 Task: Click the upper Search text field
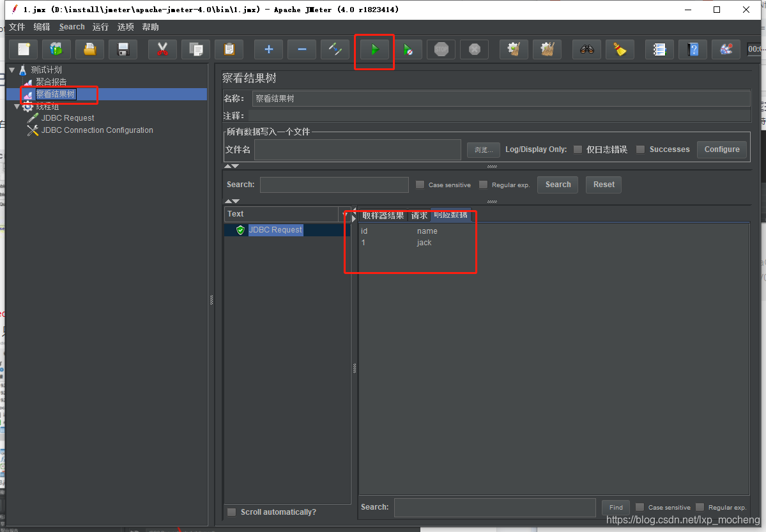(x=334, y=185)
